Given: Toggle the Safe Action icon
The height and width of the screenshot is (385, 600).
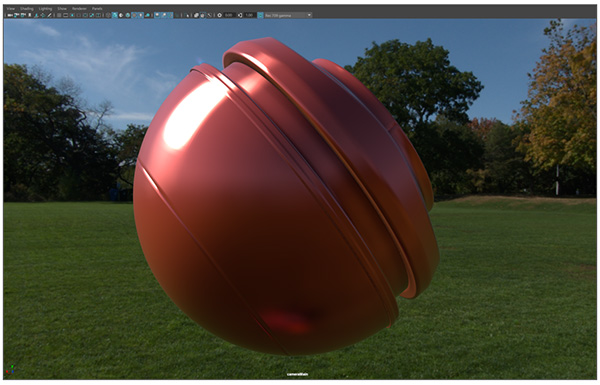Looking at the screenshot, I should (x=91, y=15).
